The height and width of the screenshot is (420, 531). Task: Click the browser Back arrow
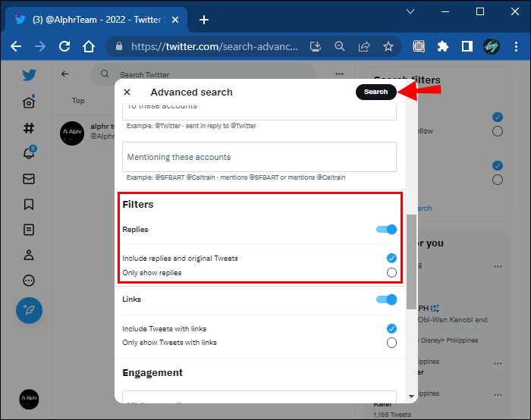16,46
